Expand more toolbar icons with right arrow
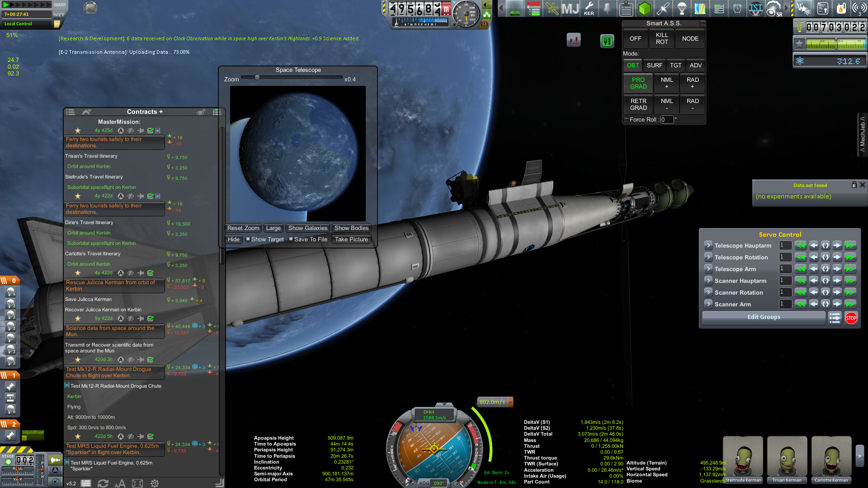 pos(787,9)
